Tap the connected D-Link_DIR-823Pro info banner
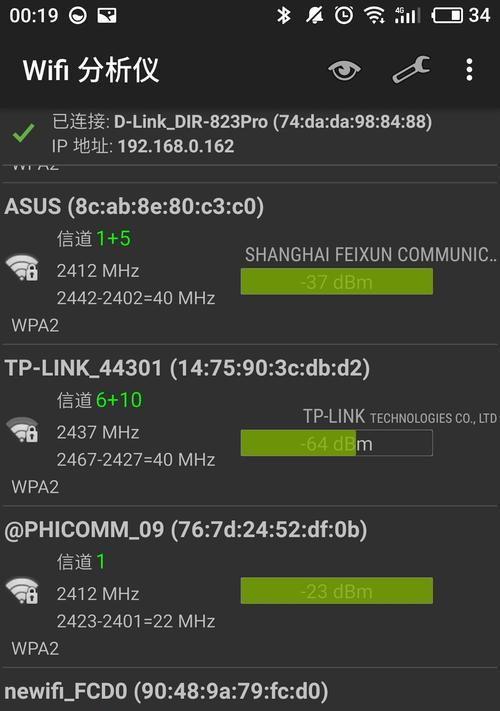Image resolution: width=500 pixels, height=711 pixels. [250, 134]
